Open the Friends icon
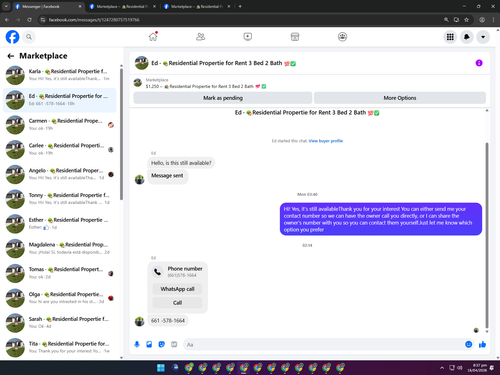This screenshot has height=375, width=500. [x=200, y=36]
